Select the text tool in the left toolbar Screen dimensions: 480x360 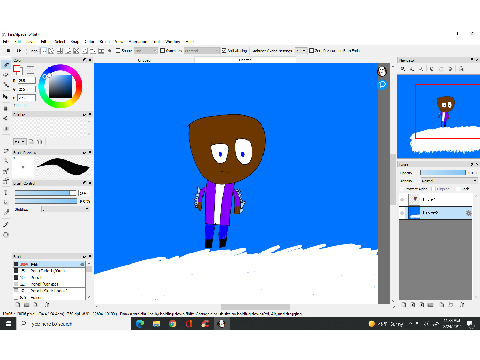point(6,193)
